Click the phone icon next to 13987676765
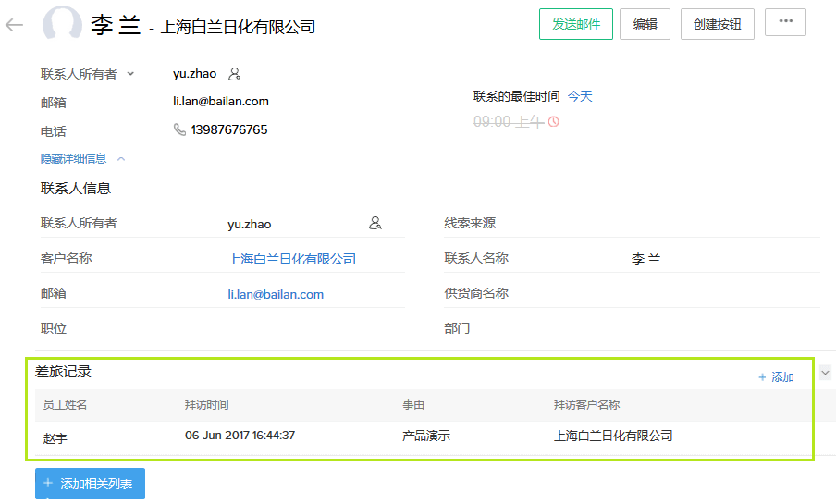The width and height of the screenshot is (836, 504). (x=179, y=129)
